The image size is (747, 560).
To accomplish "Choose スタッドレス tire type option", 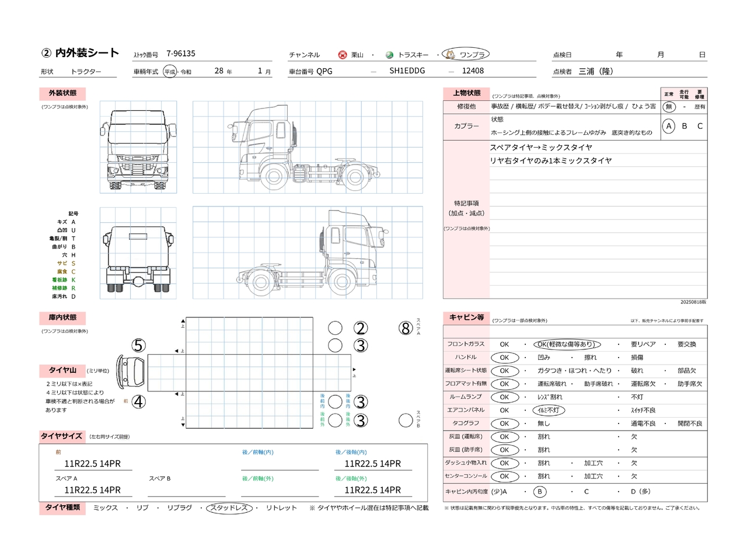I will tap(229, 508).
